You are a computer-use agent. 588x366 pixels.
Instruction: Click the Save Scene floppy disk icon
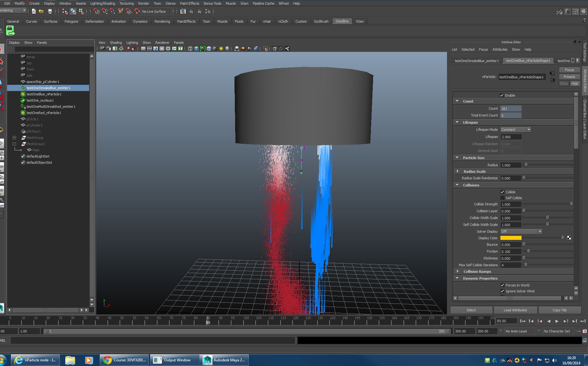tap(50, 11)
